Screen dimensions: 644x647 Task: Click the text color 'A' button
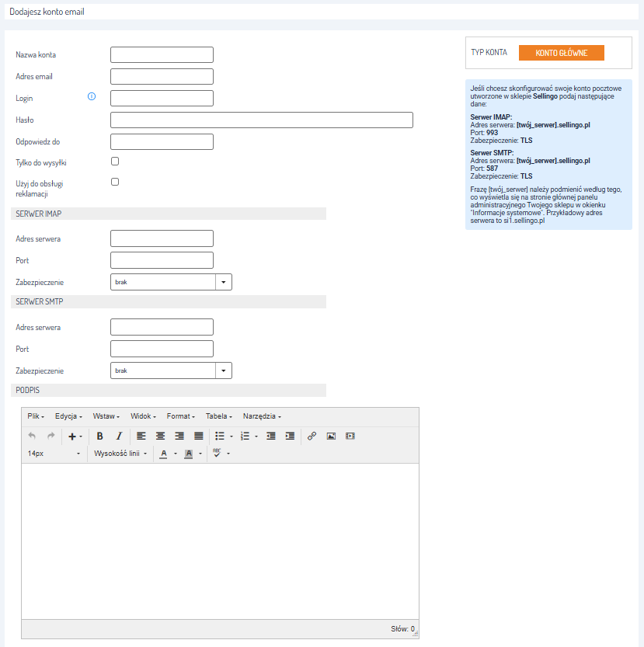[163, 454]
